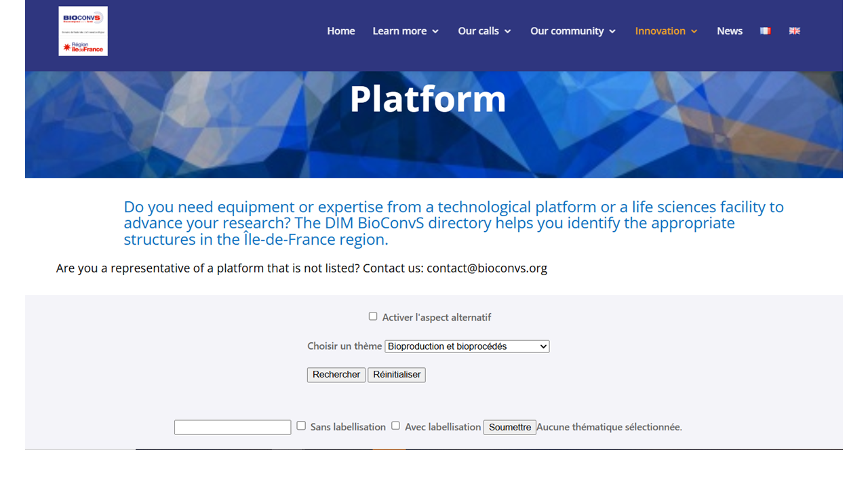This screenshot has height=488, width=868.
Task: Click the BioConvS logo in header
Action: click(x=83, y=31)
